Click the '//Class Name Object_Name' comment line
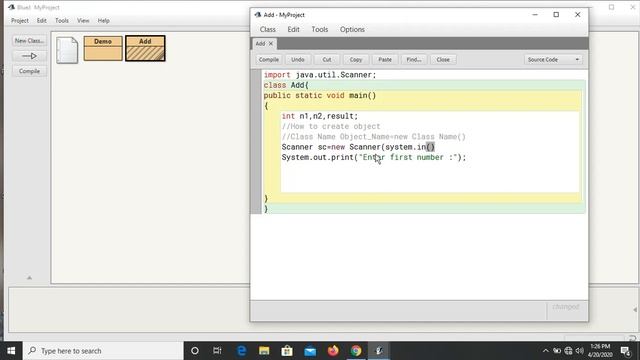Image resolution: width=640 pixels, height=360 pixels. [x=373, y=137]
